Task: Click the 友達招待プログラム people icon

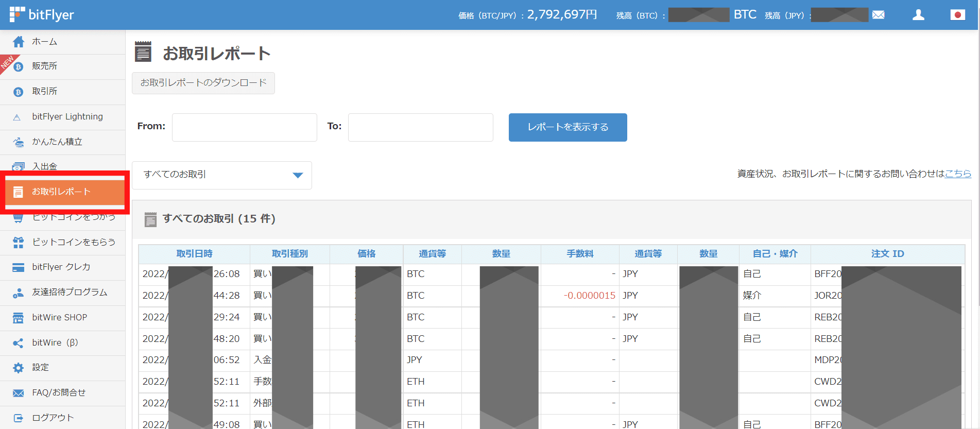Action: [19, 293]
